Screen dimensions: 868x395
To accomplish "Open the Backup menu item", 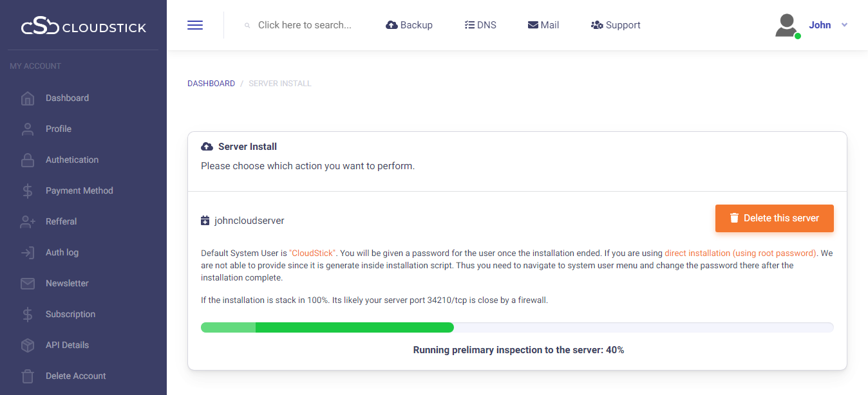I will pos(409,25).
